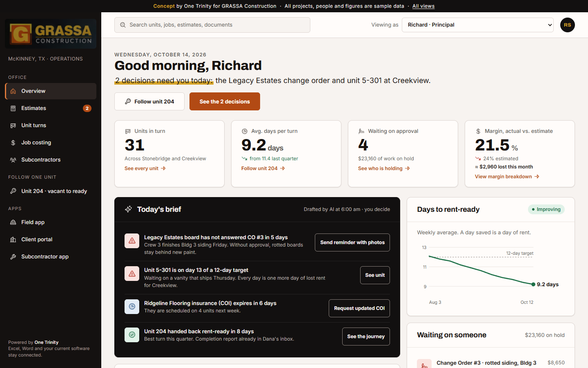
Task: Open Subcontractors in the sidebar
Action: coord(51,160)
